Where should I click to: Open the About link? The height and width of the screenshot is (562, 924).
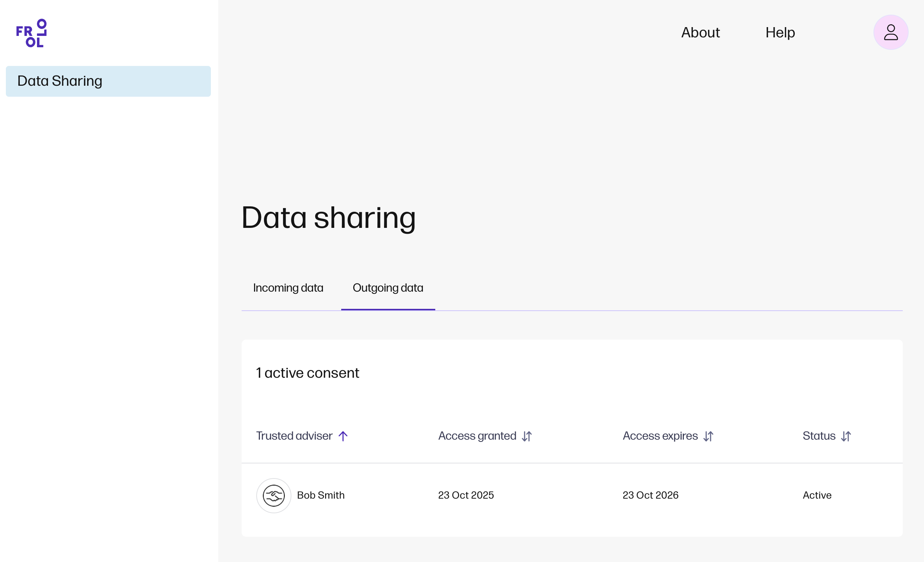700,33
